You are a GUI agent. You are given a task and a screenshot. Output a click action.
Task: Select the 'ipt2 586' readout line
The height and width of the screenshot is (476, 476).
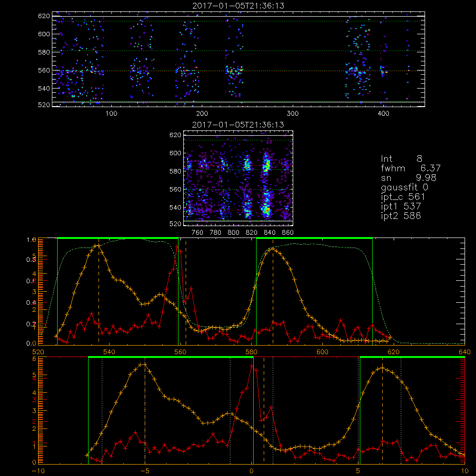click(401, 216)
